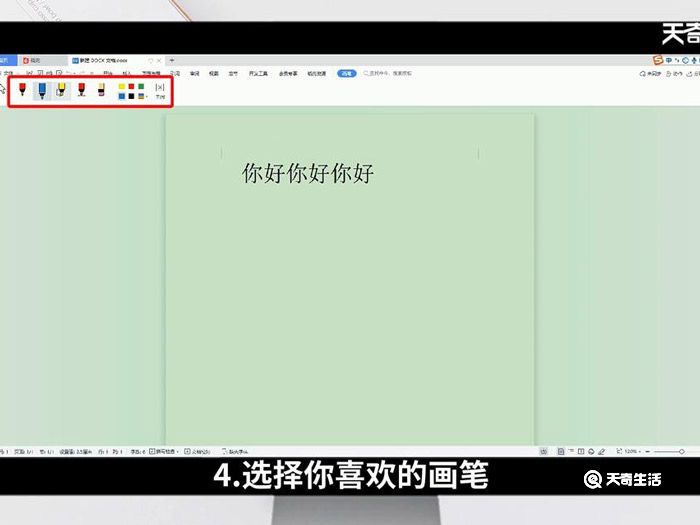Open the 开发工具 ribbon tab
Image resolution: width=700 pixels, height=525 pixels.
pos(258,74)
